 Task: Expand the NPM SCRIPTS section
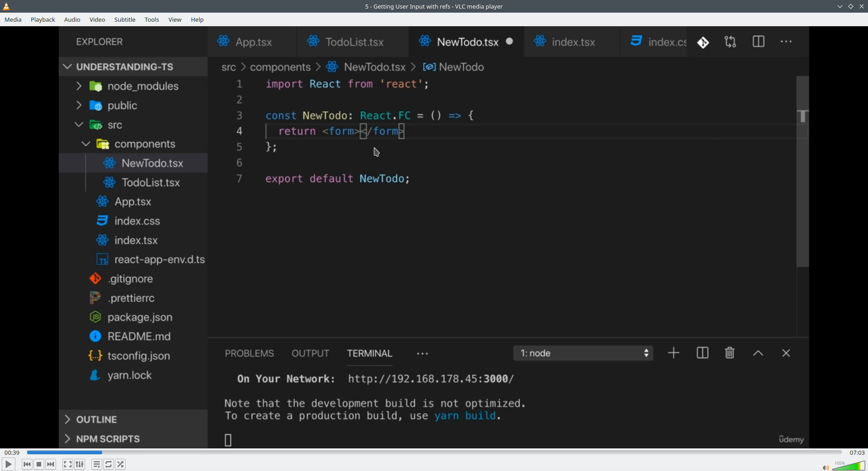133,439
